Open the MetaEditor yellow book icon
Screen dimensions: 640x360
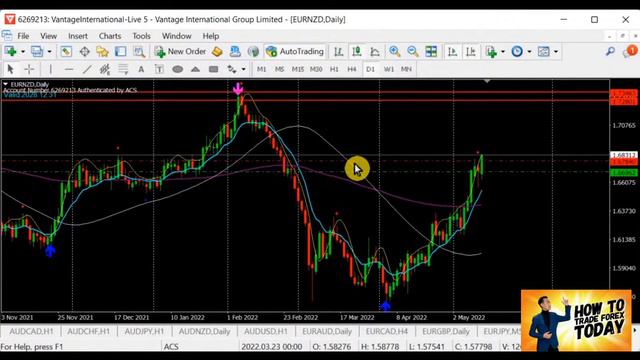217,51
